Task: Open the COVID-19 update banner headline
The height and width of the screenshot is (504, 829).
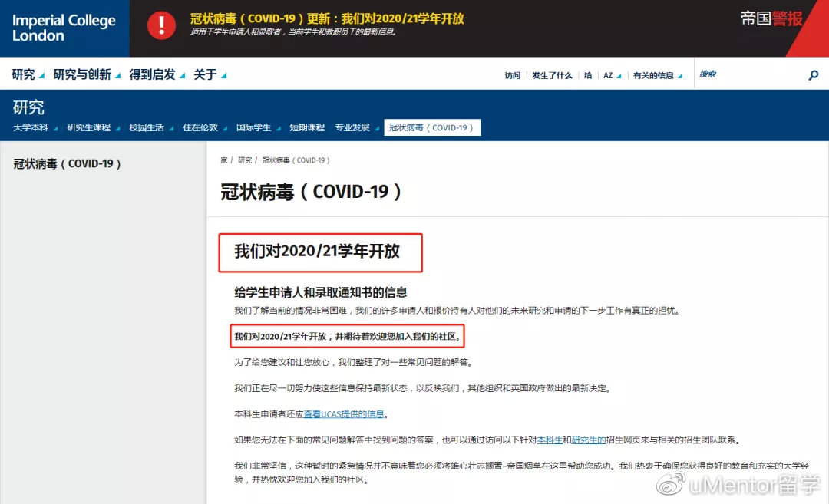Action: pyautogui.click(x=327, y=18)
